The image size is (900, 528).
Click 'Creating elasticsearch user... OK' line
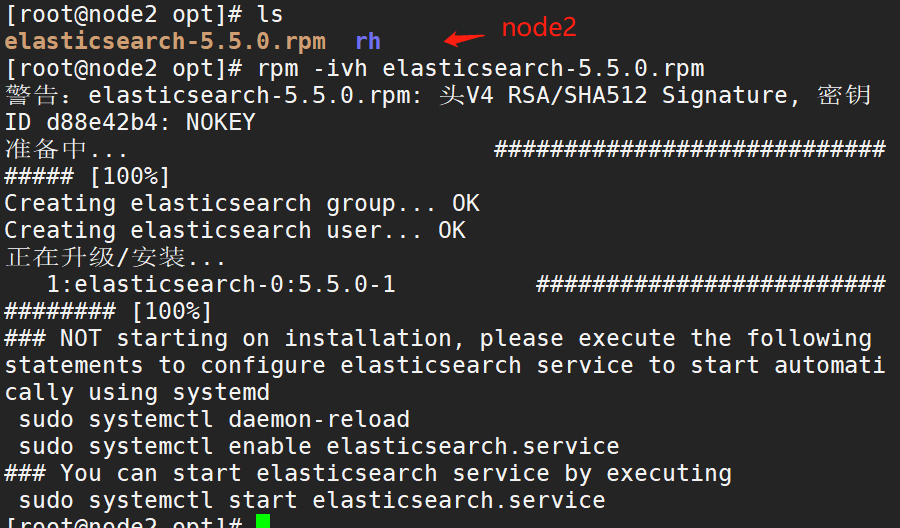click(x=235, y=231)
